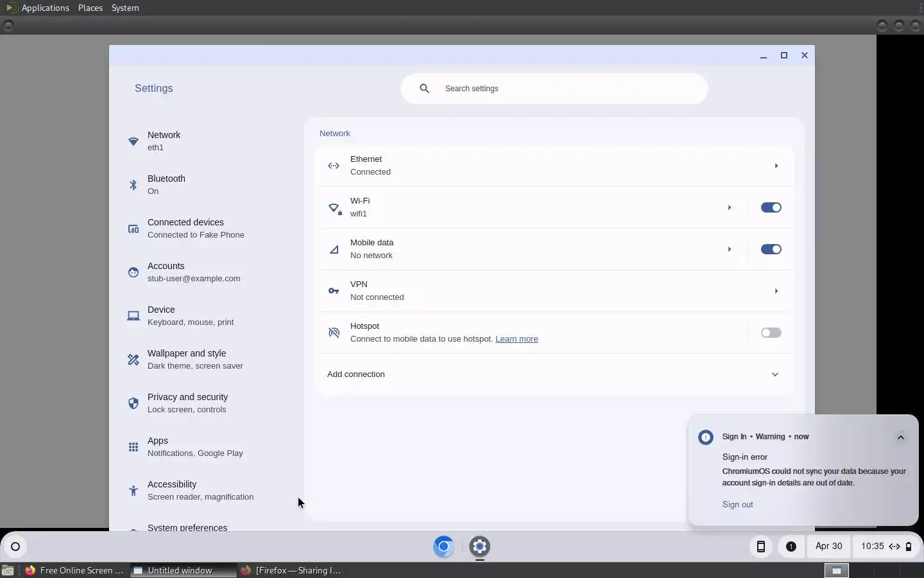Open quick settings at 10:35 clock

tap(886, 547)
